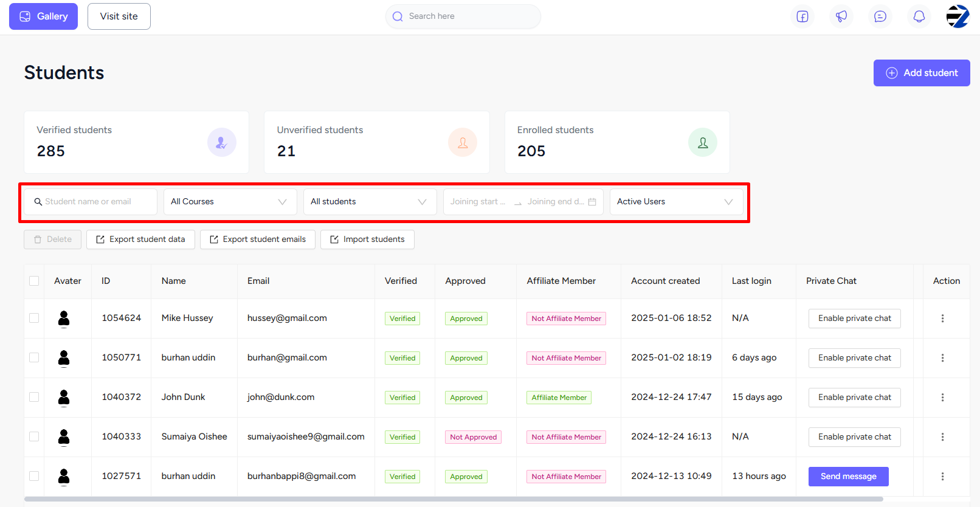Open the chat messages icon in header
This screenshot has width=980, height=507.
(x=880, y=16)
